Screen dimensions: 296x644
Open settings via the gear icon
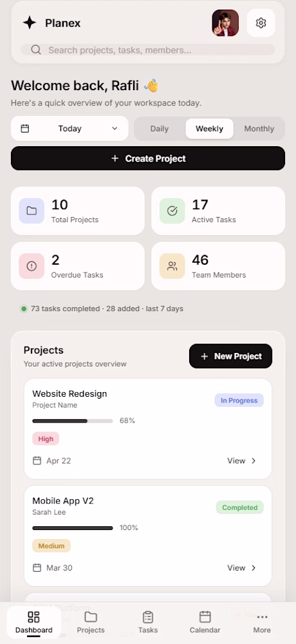coord(261,23)
